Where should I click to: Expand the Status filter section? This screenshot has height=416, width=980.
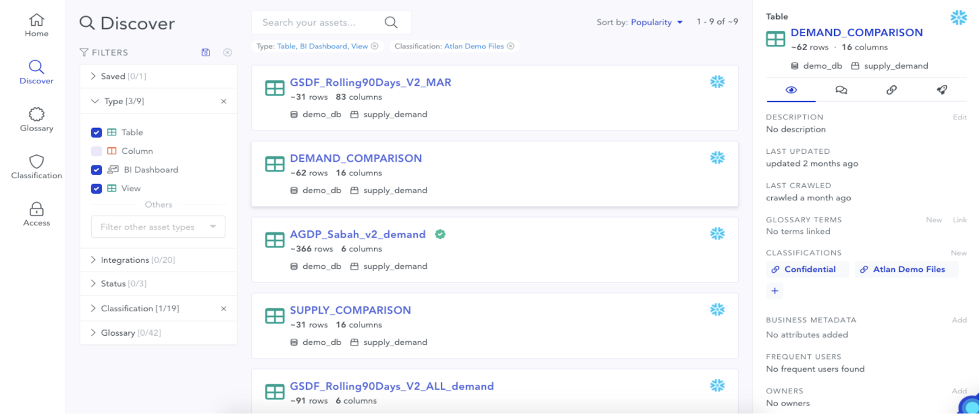pos(158,284)
